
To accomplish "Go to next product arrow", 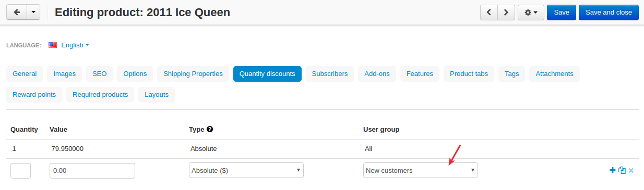I will 506,12.
